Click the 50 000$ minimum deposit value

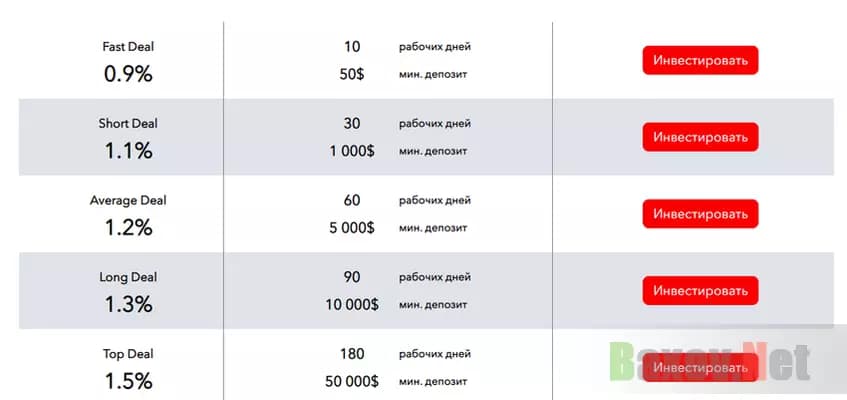[x=351, y=382]
